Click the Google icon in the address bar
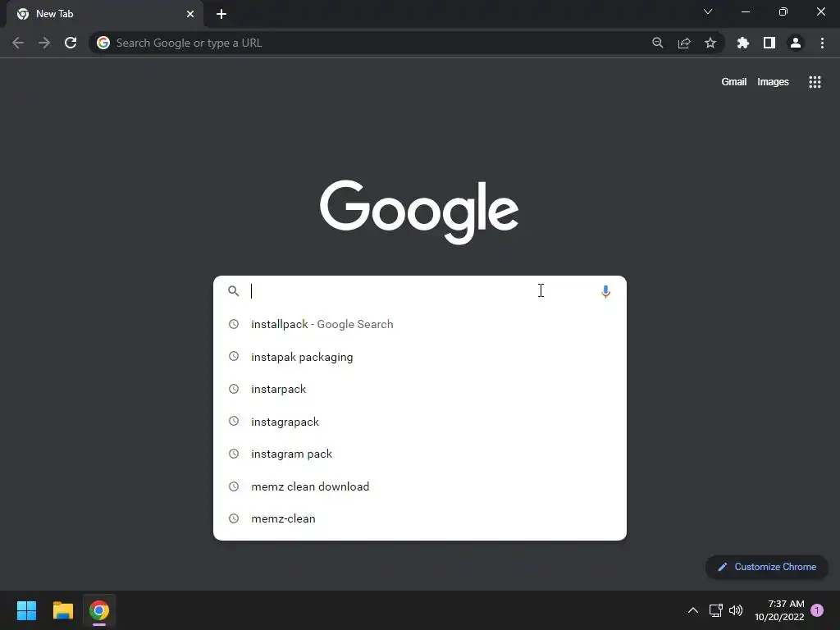This screenshot has height=630, width=840. tap(103, 43)
